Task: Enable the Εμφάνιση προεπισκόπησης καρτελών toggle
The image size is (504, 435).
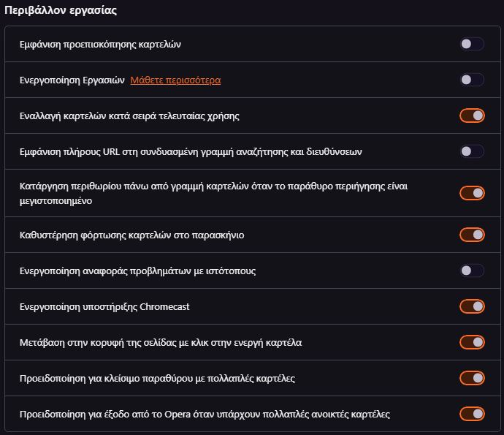Action: click(x=472, y=44)
